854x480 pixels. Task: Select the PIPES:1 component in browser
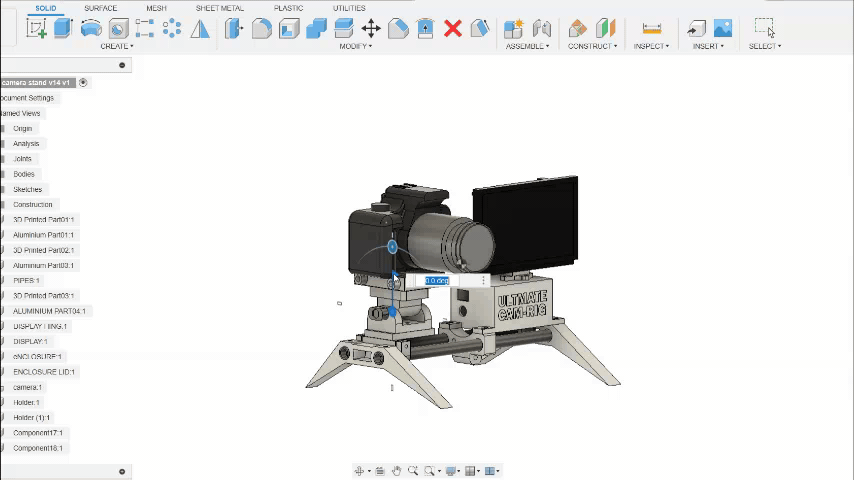26,281
